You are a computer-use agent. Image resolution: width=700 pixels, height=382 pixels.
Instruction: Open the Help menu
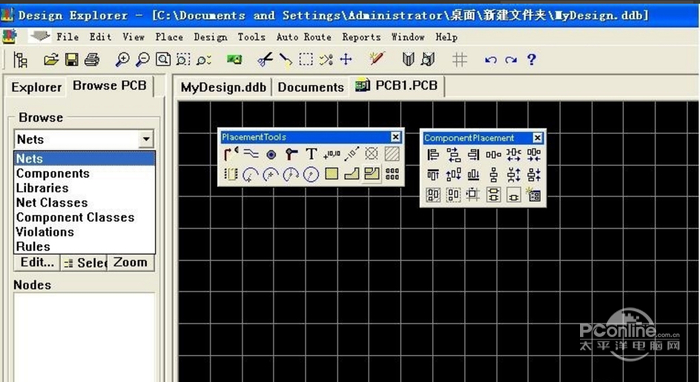click(446, 37)
